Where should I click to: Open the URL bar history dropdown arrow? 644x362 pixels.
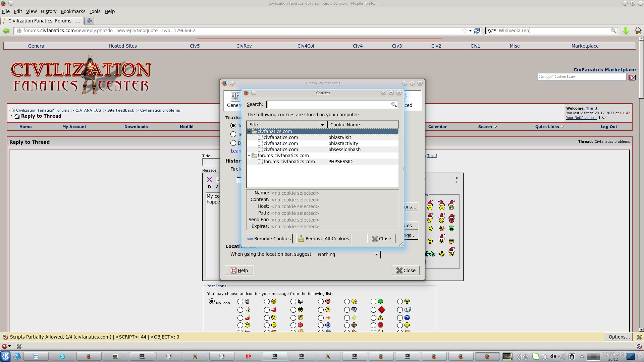coord(470,31)
